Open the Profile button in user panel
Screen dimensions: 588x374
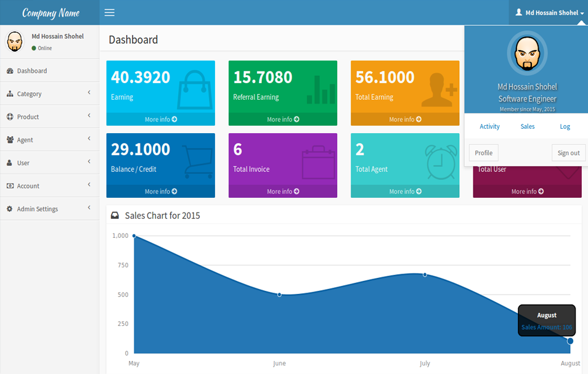[x=483, y=153]
